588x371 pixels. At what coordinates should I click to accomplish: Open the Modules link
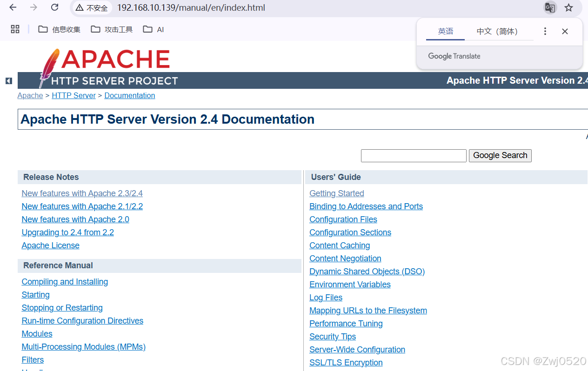tap(37, 334)
